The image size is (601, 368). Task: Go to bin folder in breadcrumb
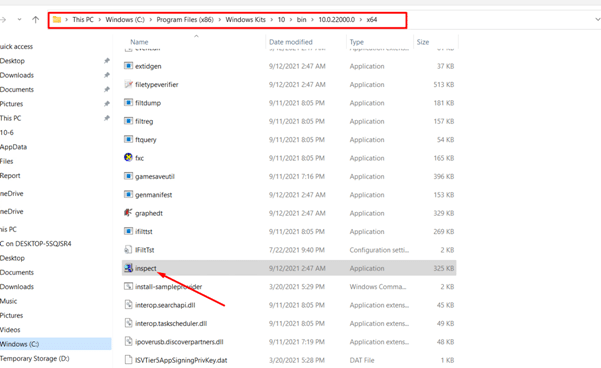point(301,20)
